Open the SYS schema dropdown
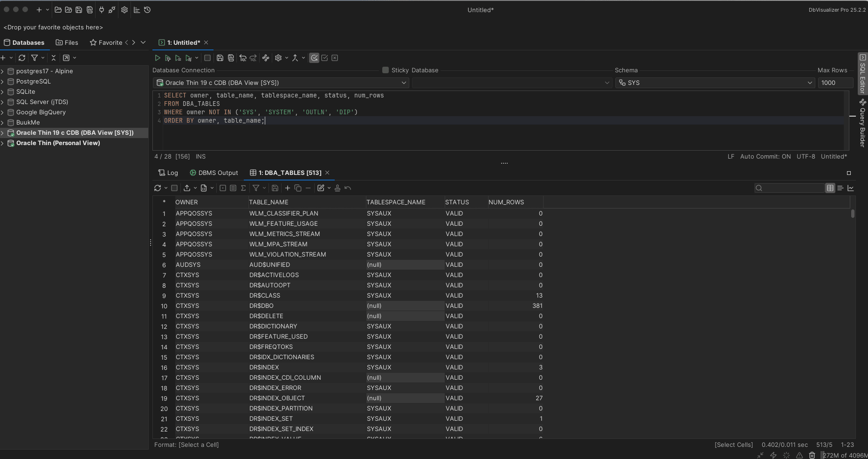 pos(715,83)
